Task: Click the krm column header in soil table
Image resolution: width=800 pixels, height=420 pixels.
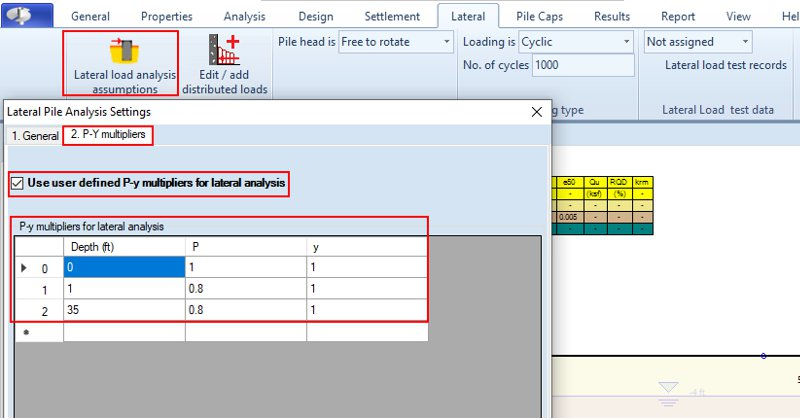Action: [x=642, y=182]
